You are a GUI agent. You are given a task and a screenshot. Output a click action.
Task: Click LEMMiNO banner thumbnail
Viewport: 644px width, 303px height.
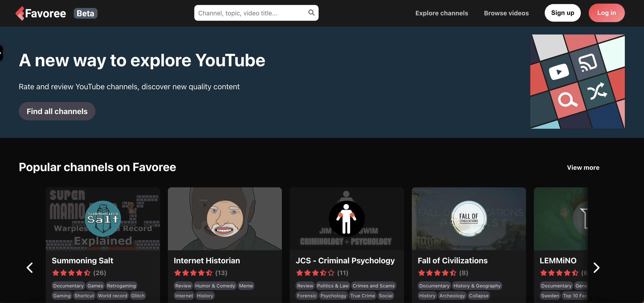(x=561, y=218)
